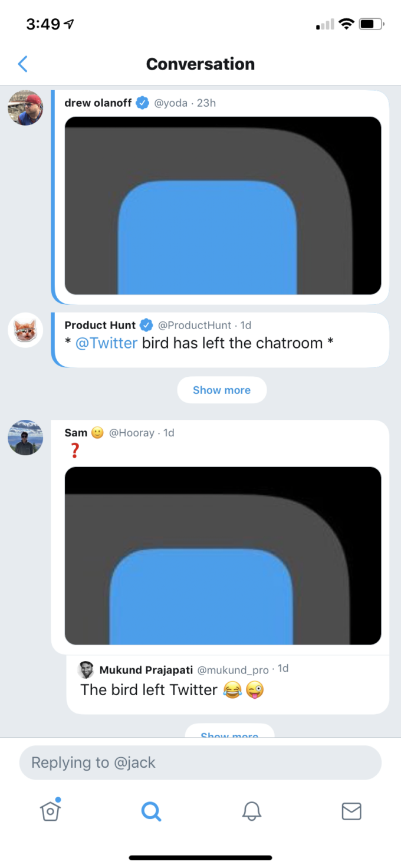401x868 pixels.
Task: Tap drew olanoff's profile avatar
Action: (25, 108)
